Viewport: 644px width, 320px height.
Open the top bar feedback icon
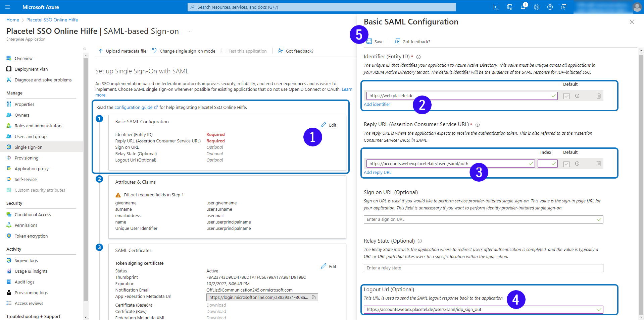tap(563, 7)
